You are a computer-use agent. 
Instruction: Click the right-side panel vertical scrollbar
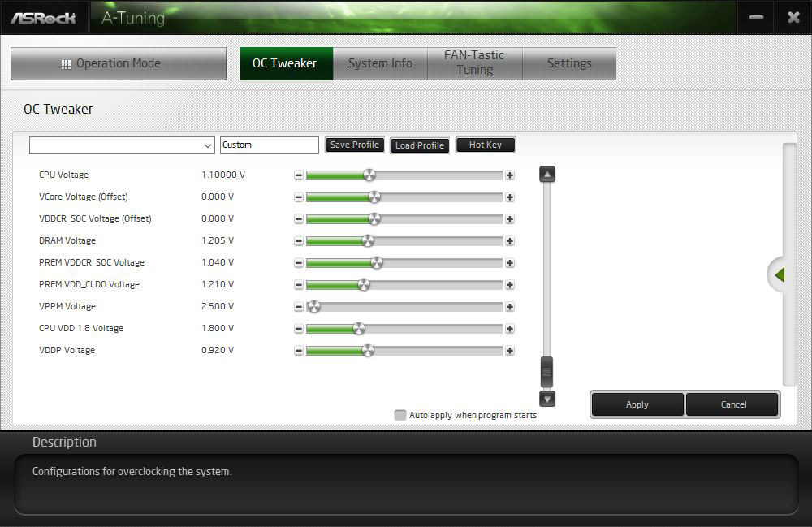(x=788, y=264)
